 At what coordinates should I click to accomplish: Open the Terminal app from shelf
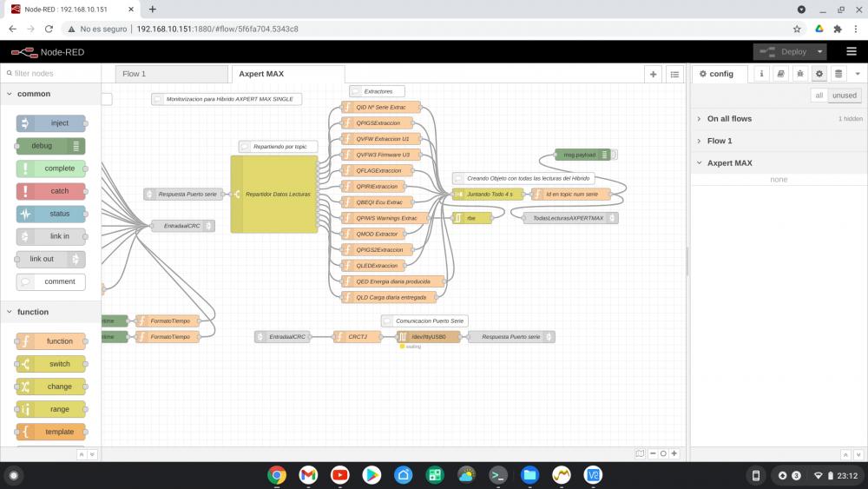tap(497, 474)
